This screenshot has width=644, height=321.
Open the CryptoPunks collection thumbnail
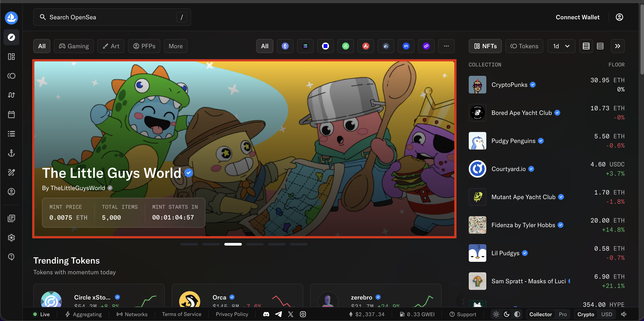tap(477, 85)
